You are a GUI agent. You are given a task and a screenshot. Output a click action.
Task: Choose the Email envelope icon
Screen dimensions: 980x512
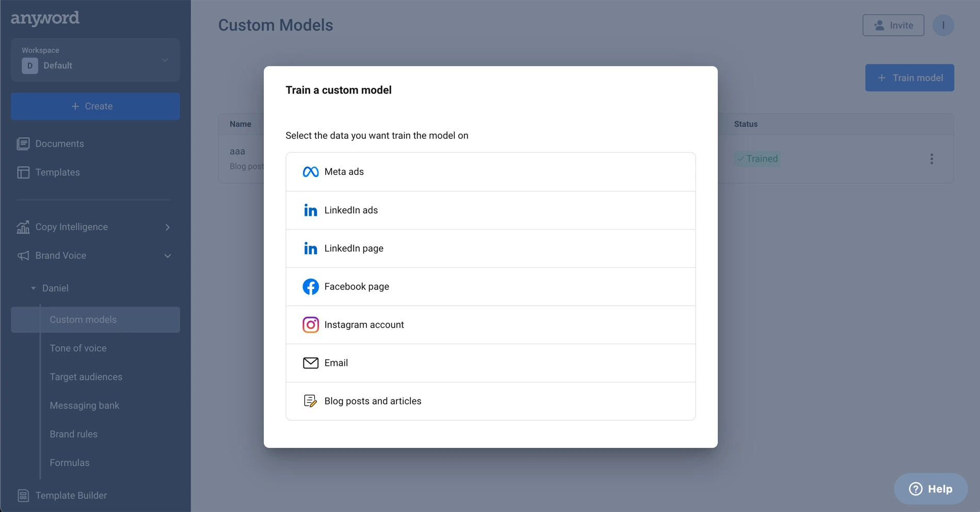tap(310, 363)
